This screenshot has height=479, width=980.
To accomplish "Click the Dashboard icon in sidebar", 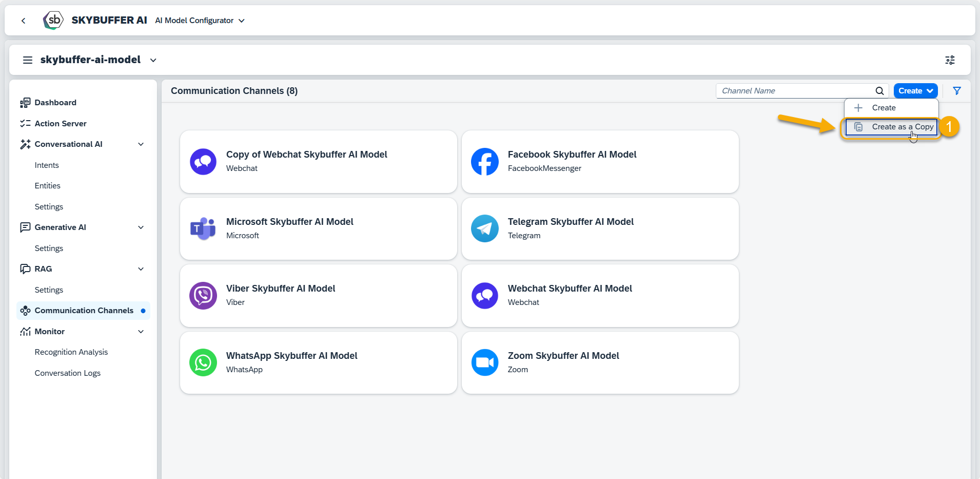I will pos(25,103).
